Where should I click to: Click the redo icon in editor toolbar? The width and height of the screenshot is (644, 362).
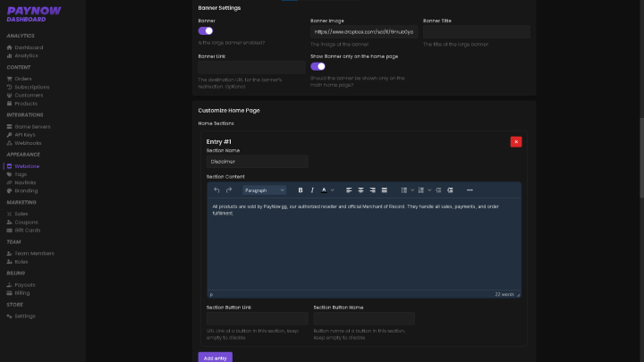pyautogui.click(x=229, y=190)
